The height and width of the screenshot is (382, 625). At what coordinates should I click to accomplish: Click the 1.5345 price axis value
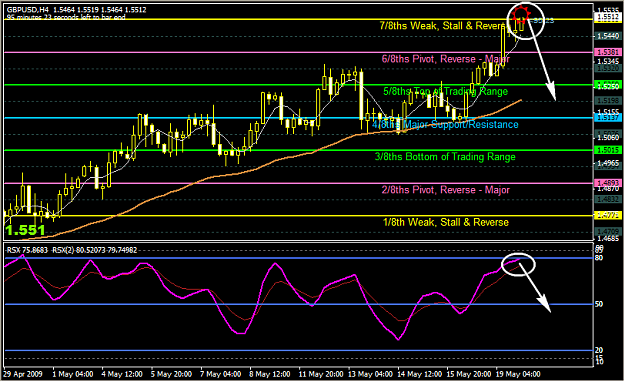[x=608, y=62]
